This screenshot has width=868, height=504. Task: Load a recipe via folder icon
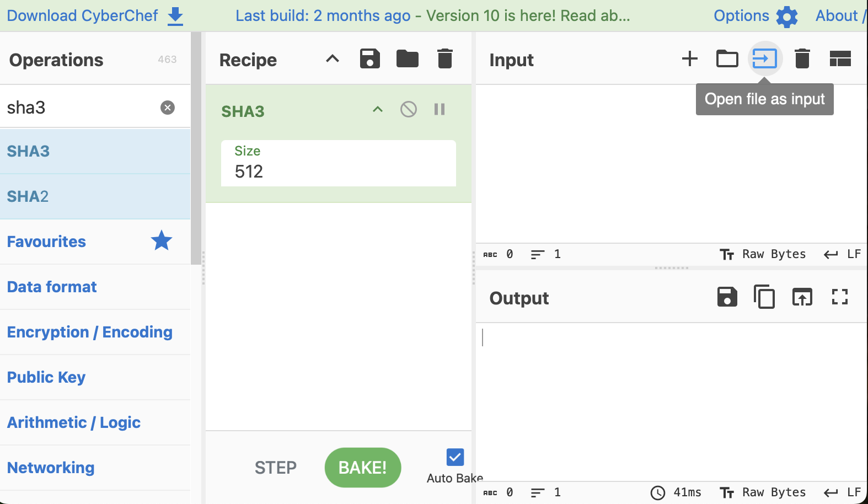click(x=407, y=58)
